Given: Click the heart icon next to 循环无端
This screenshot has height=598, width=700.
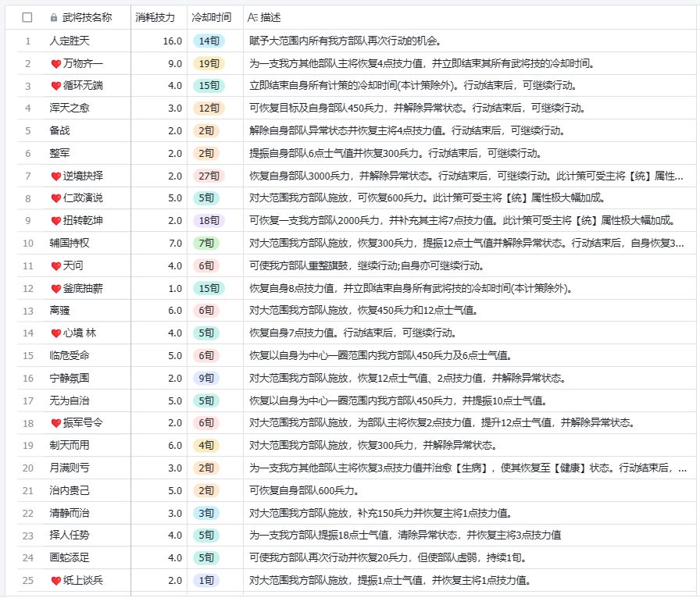Looking at the screenshot, I should click(55, 86).
